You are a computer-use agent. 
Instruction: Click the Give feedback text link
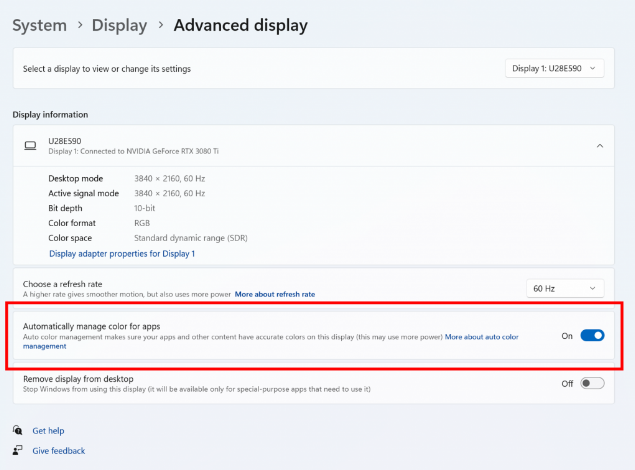(x=58, y=451)
